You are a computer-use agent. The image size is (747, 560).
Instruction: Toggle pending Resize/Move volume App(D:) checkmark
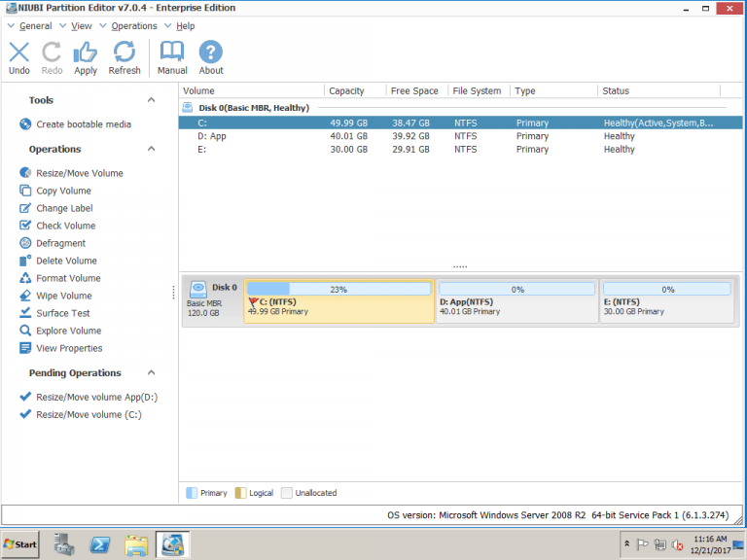click(25, 397)
